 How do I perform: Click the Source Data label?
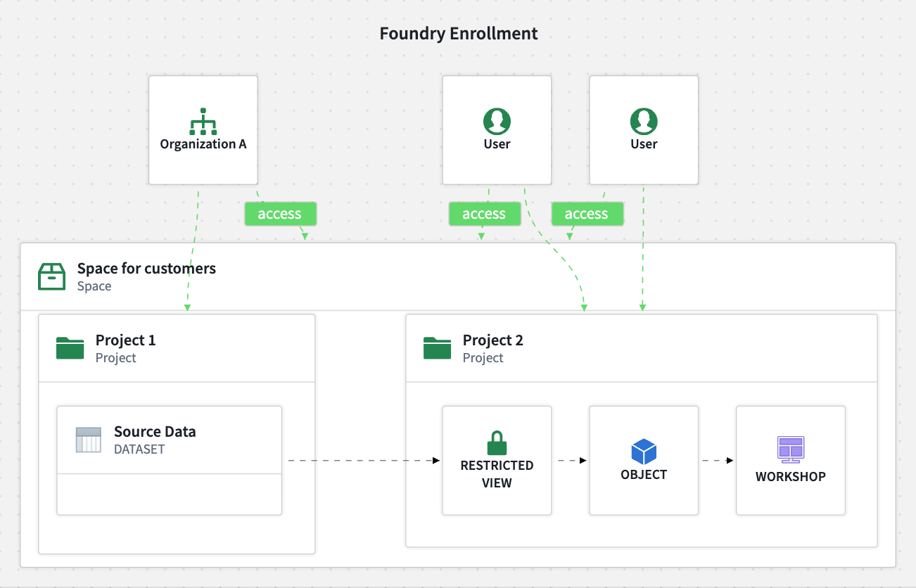click(155, 432)
